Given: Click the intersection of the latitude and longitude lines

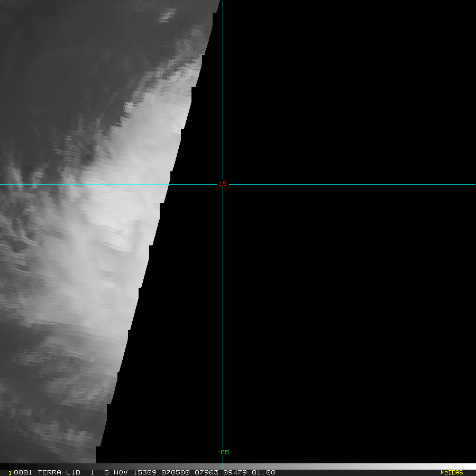Looking at the screenshot, I should point(223,185).
